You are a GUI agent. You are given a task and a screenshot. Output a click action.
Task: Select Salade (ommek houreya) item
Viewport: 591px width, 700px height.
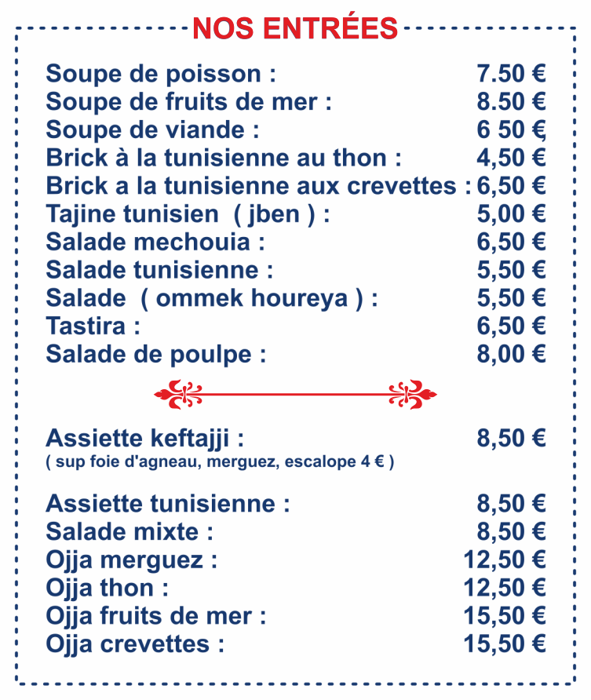(x=295, y=298)
